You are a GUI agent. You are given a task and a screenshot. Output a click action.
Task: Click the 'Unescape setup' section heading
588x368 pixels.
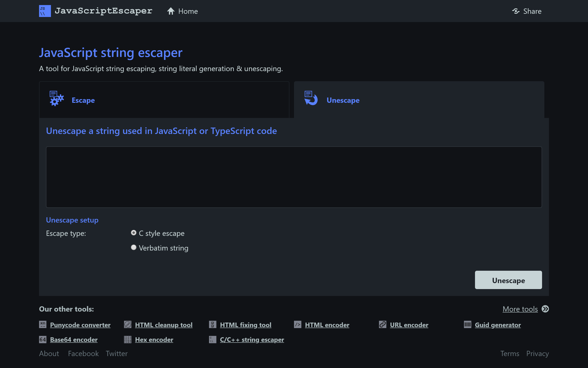pyautogui.click(x=72, y=220)
